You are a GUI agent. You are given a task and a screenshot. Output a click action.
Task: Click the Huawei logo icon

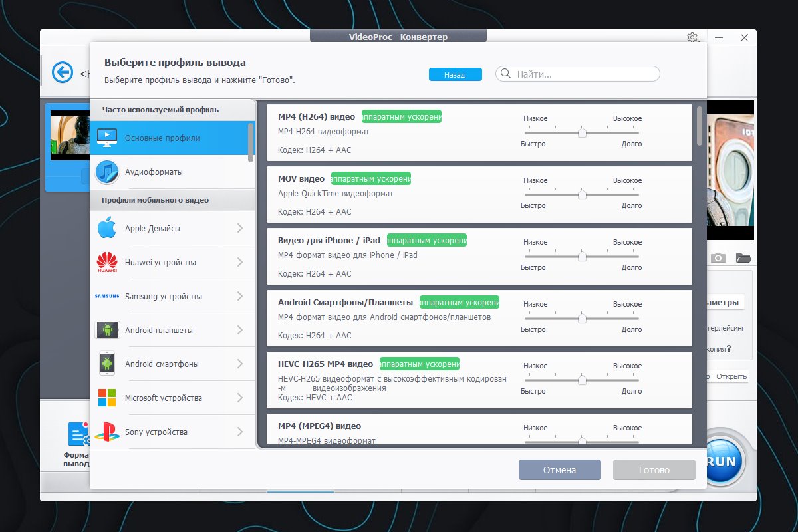pyautogui.click(x=106, y=263)
